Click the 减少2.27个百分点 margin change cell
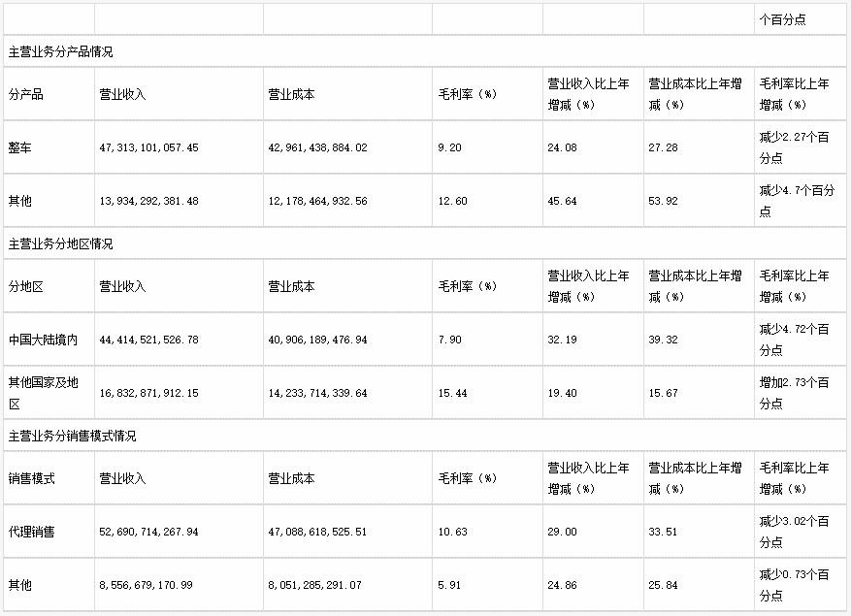The image size is (851, 616). tap(794, 147)
